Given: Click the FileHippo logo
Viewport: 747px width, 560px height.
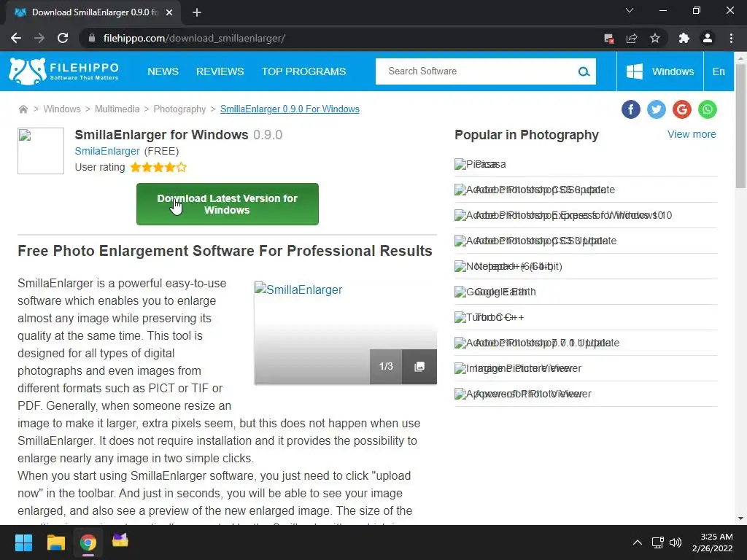Looking at the screenshot, I should point(64,71).
